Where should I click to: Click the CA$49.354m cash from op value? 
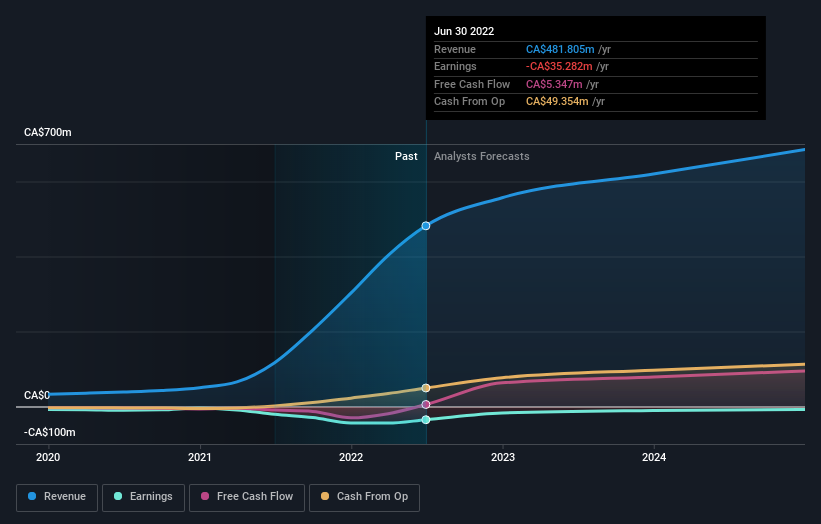[x=557, y=102]
